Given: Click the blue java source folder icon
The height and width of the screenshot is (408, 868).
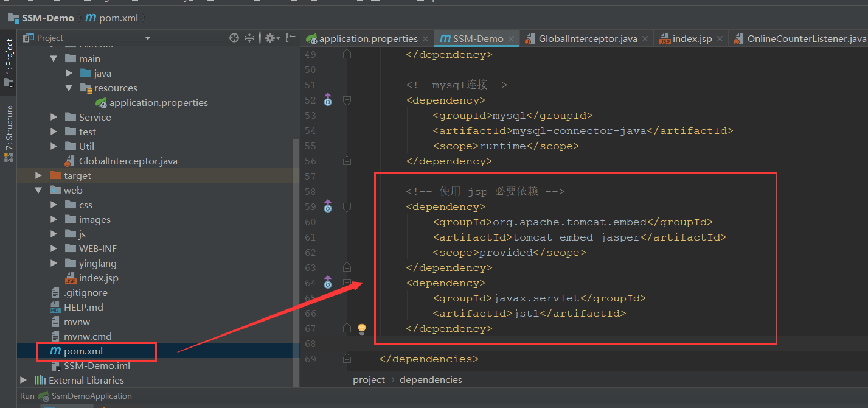Looking at the screenshot, I should [86, 73].
